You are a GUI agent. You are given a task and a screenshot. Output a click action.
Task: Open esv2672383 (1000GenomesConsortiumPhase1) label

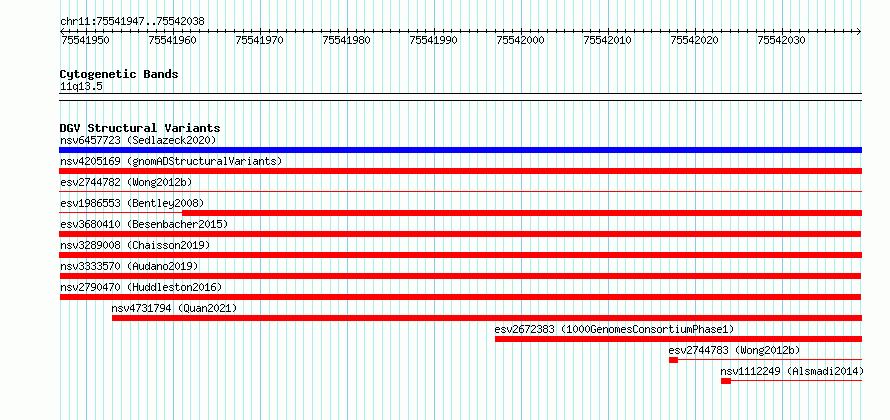click(615, 329)
